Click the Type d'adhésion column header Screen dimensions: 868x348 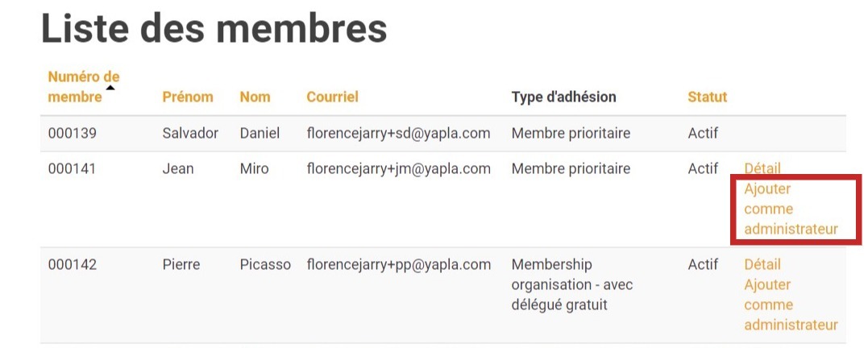[563, 97]
